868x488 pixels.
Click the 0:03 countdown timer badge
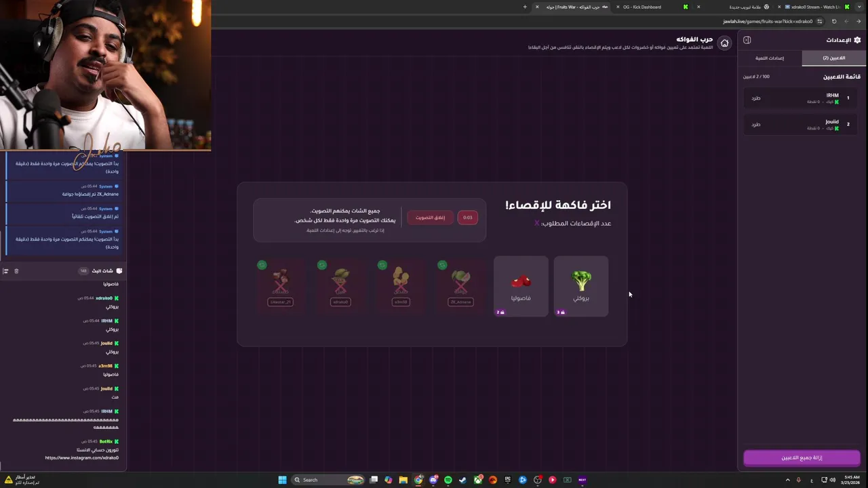pos(467,218)
